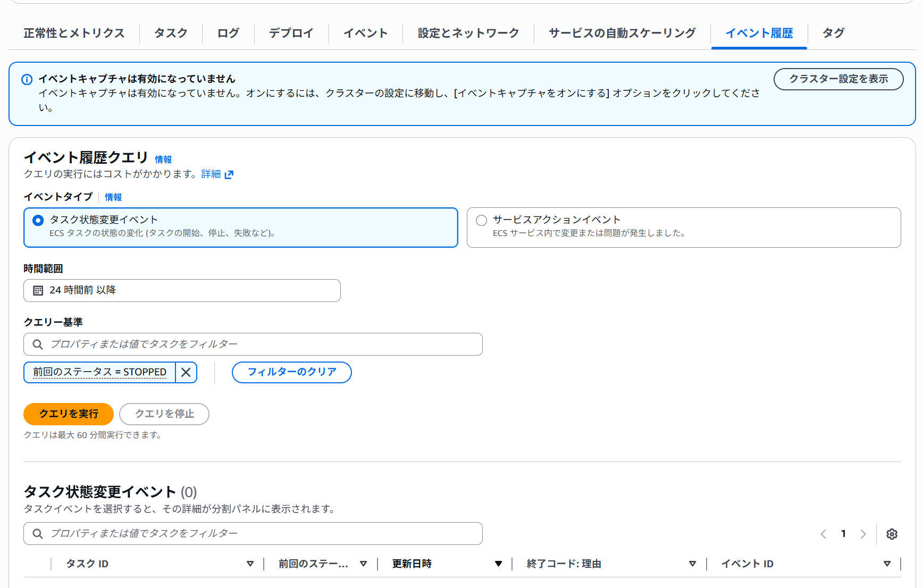This screenshot has height=588, width=923.
Task: Click the external link icon beside 詳細
Action: coord(229,174)
